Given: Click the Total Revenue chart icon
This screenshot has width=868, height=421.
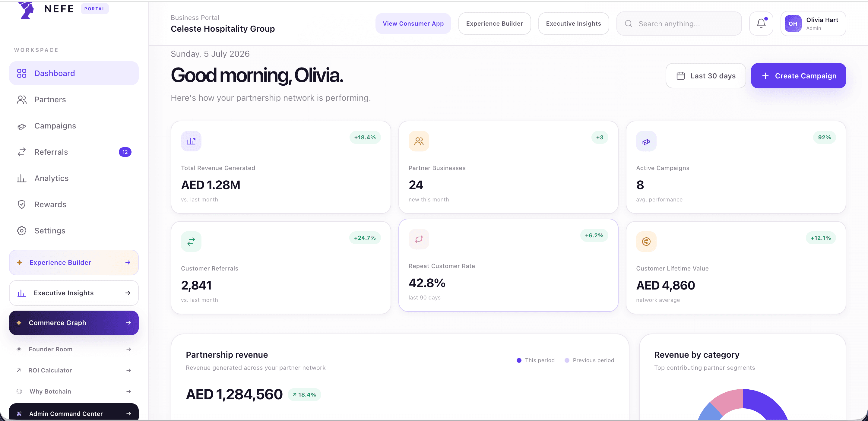Looking at the screenshot, I should pos(191,141).
